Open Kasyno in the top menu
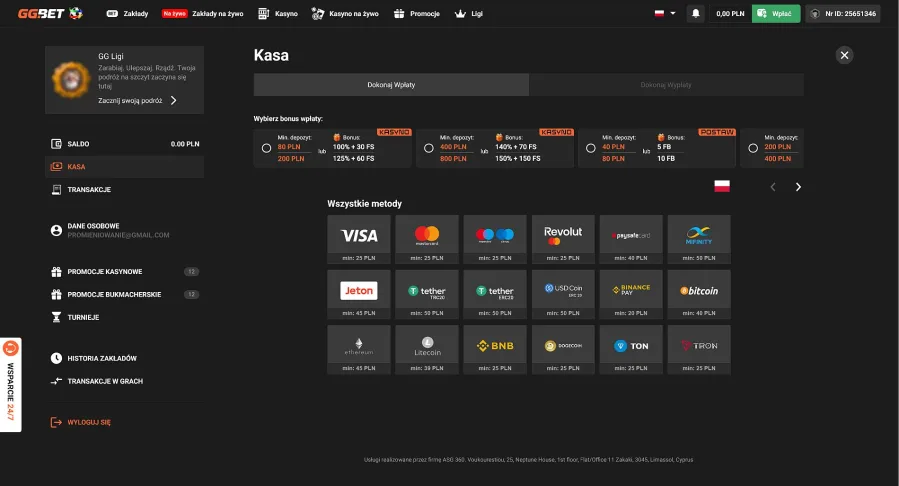The height and width of the screenshot is (486, 899). pyautogui.click(x=278, y=14)
